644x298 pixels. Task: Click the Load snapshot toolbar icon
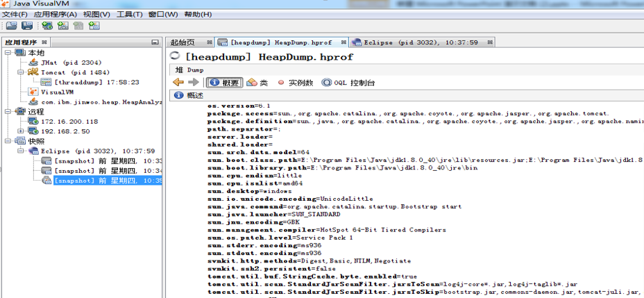point(11,26)
